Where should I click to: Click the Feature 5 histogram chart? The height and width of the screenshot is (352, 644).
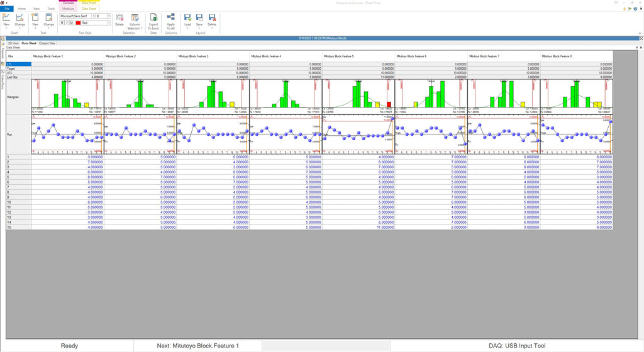[x=358, y=97]
